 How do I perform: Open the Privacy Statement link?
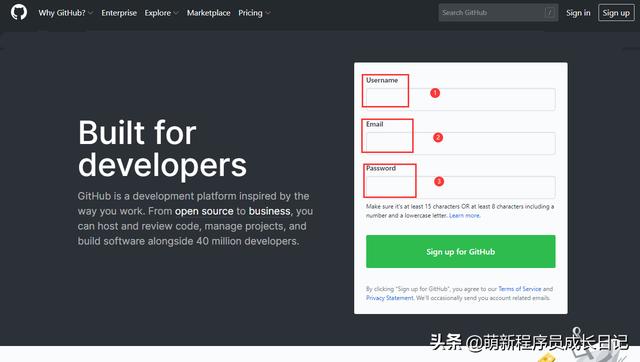(390, 298)
